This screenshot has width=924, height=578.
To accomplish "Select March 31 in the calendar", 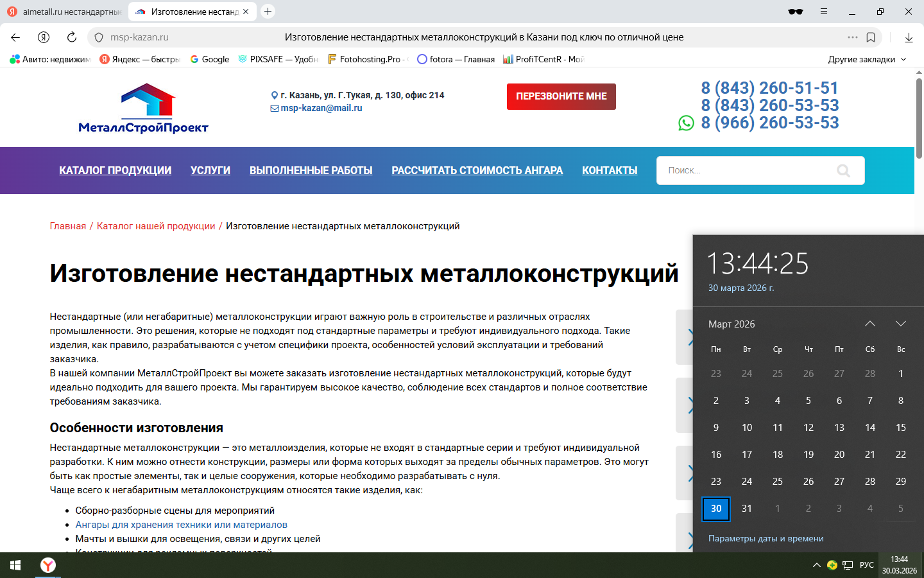I will [x=747, y=509].
